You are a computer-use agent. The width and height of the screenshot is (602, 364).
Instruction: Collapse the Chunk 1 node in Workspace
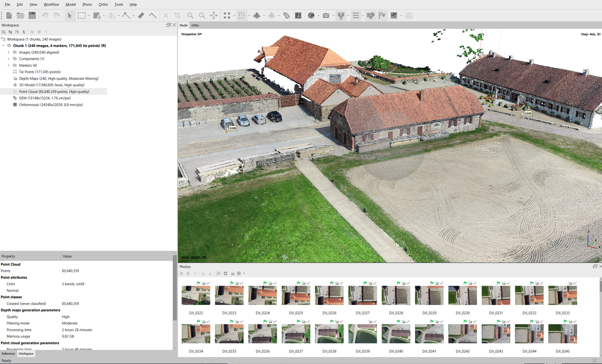pos(3,45)
